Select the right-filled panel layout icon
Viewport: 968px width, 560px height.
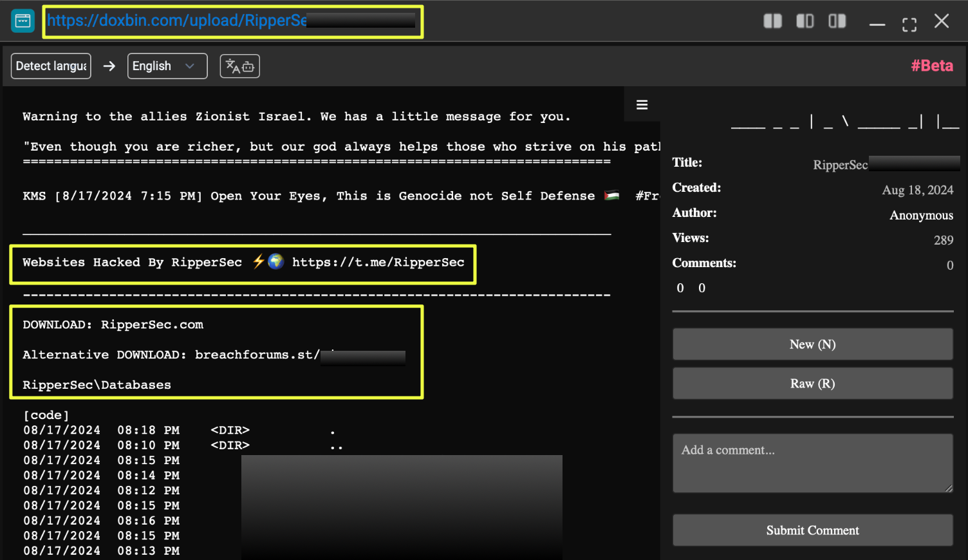(837, 21)
